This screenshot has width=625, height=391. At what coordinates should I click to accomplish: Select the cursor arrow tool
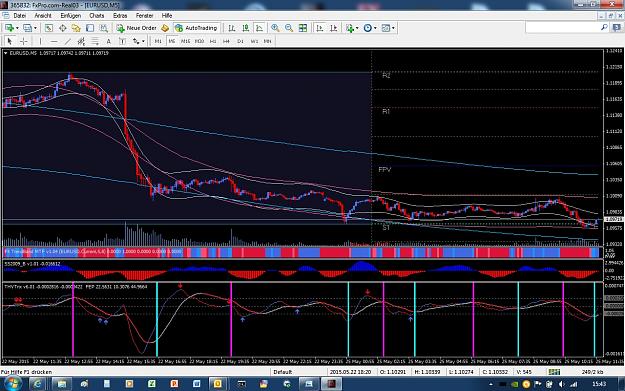10,41
